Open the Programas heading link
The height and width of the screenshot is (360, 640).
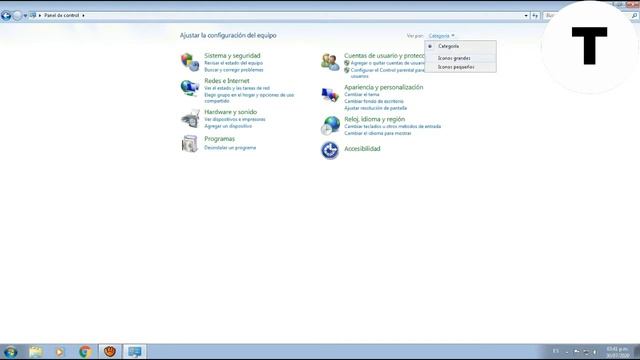pyautogui.click(x=220, y=139)
